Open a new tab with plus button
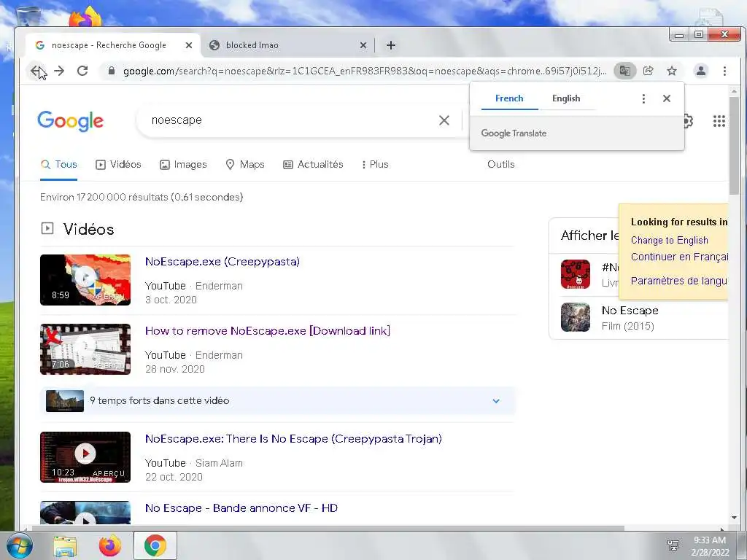This screenshot has height=560, width=747. click(x=391, y=45)
